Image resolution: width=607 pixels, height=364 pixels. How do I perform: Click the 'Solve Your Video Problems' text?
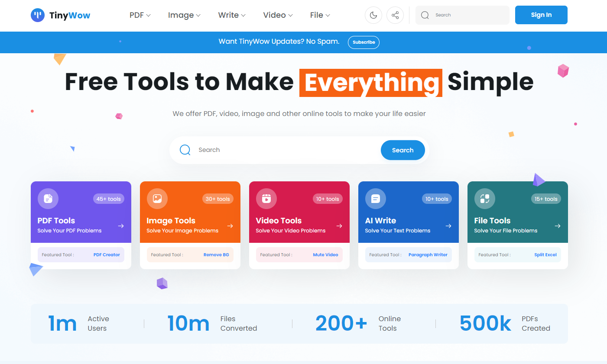291,231
